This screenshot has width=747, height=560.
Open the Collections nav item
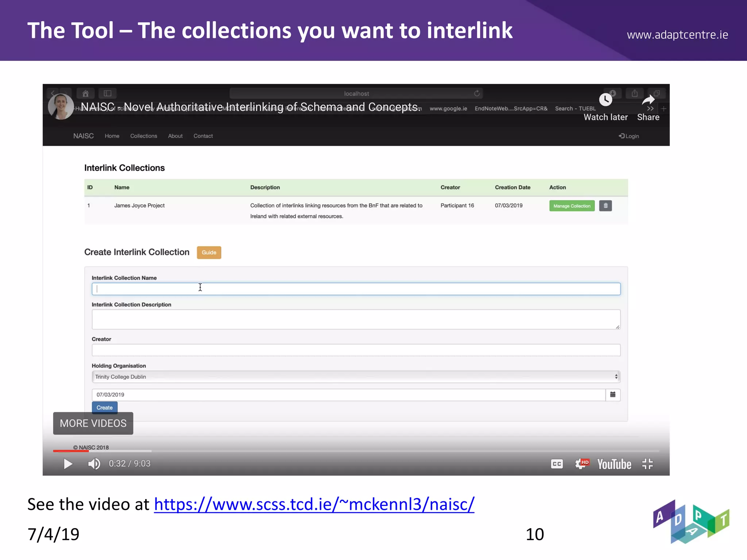point(144,136)
